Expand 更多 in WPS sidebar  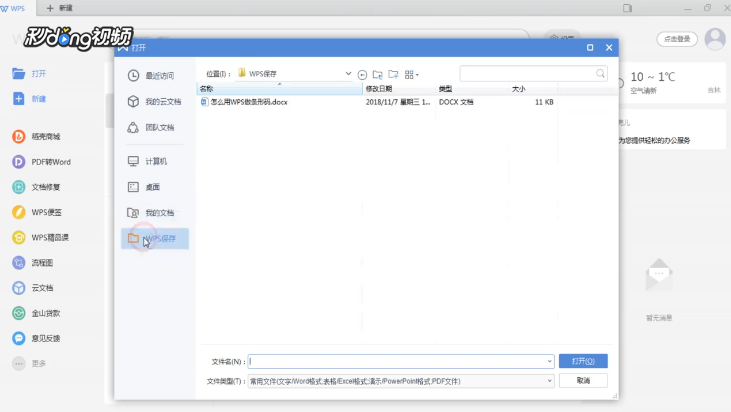pyautogui.click(x=29, y=364)
